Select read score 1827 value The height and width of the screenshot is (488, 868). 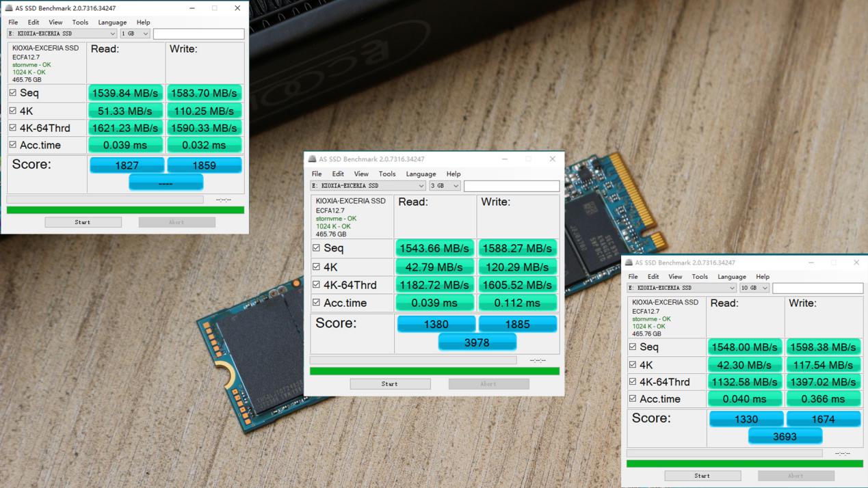coord(127,165)
